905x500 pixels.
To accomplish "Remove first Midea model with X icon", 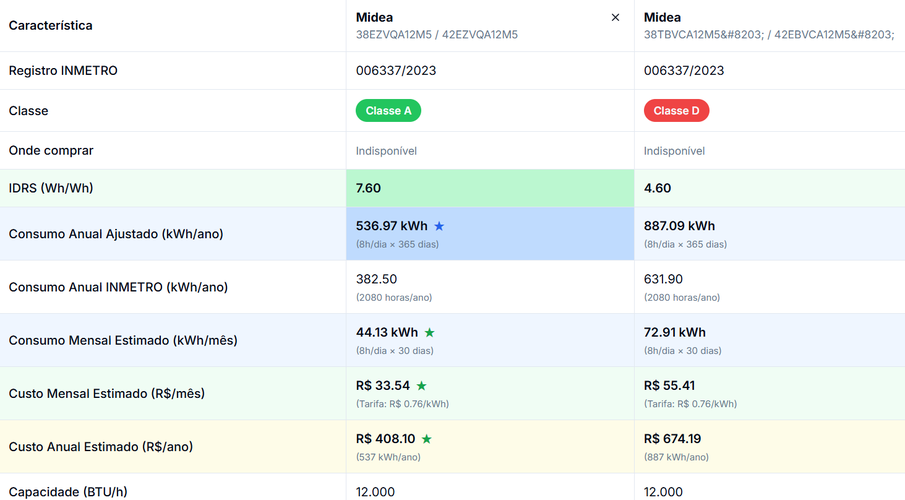I will [615, 17].
